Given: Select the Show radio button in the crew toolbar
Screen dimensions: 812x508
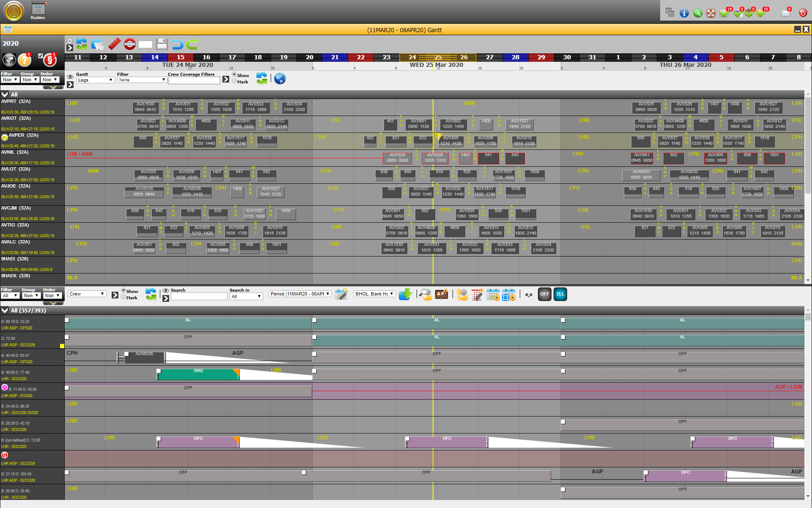Looking at the screenshot, I should pos(123,290).
